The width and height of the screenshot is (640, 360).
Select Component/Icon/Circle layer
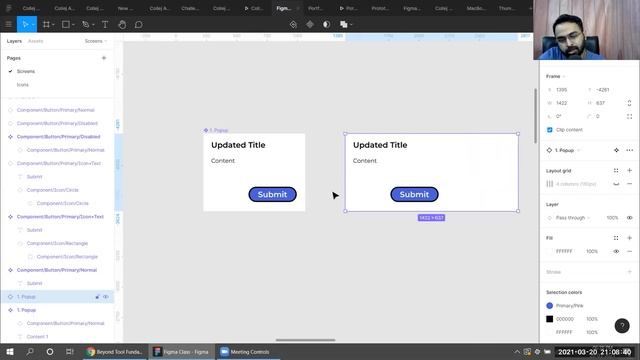click(53, 190)
